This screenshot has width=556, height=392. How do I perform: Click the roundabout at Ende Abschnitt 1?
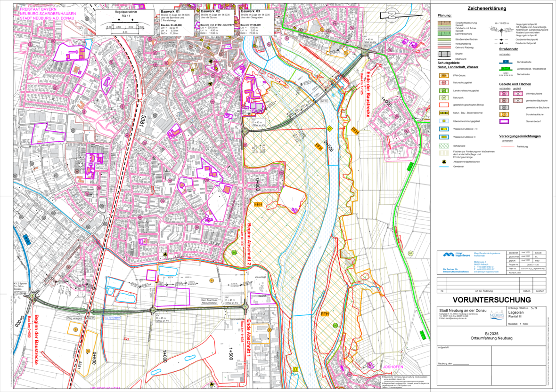pos(245,306)
